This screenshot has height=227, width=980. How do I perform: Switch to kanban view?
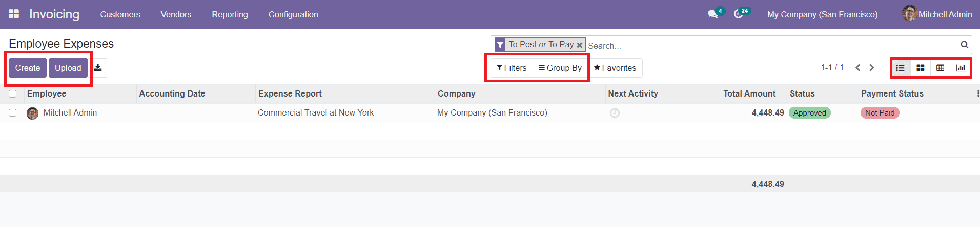[921, 68]
